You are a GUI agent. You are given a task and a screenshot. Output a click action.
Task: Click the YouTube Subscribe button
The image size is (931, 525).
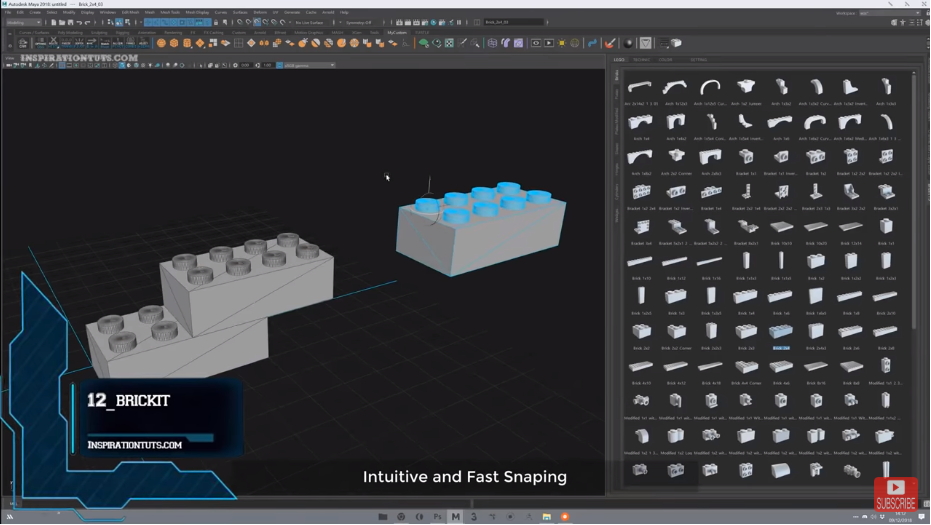[x=896, y=494]
